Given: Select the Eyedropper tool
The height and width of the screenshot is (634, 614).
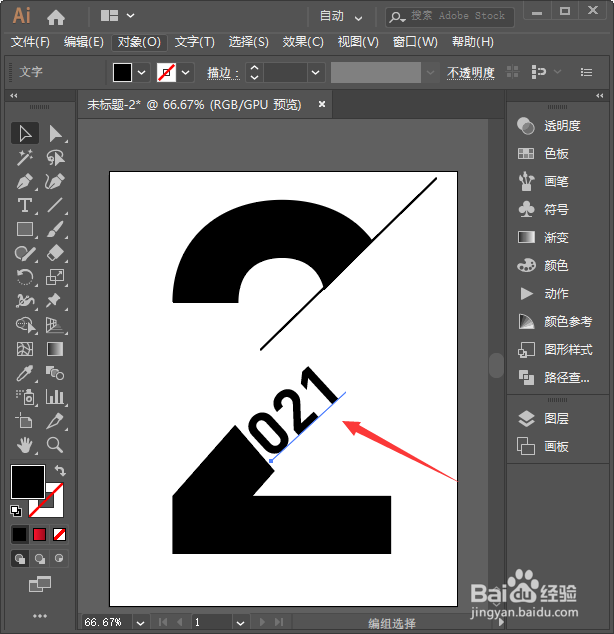Looking at the screenshot, I should (25, 373).
